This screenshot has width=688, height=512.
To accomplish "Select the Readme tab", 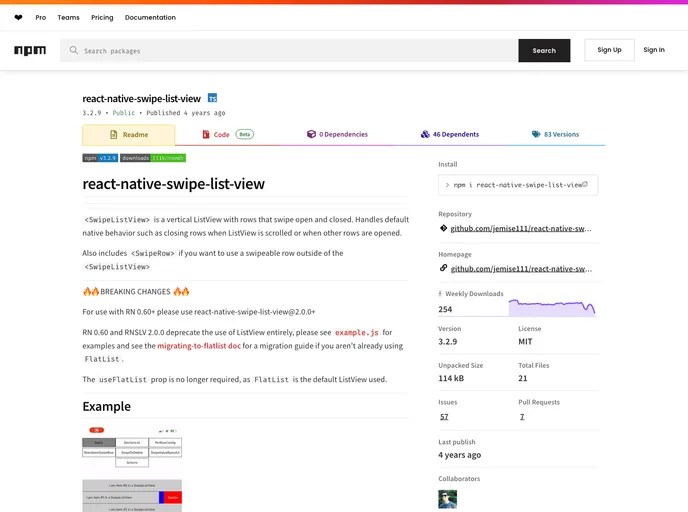I will click(129, 135).
